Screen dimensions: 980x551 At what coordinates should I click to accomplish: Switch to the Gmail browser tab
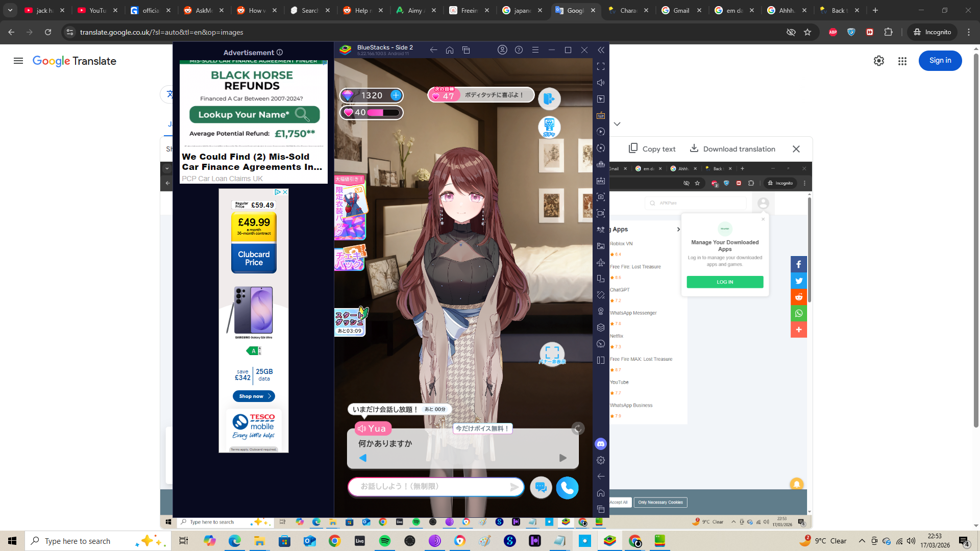[681, 10]
